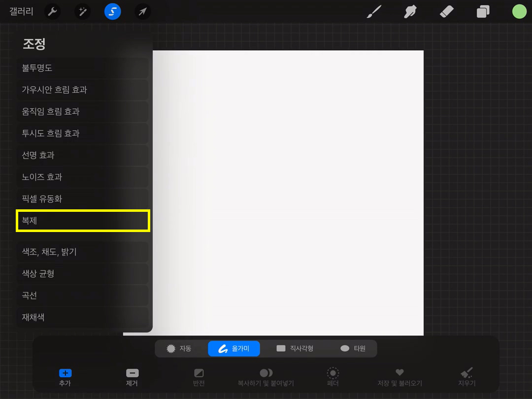Select 복제 clone adjustment
The height and width of the screenshot is (399, 532).
[x=82, y=221]
